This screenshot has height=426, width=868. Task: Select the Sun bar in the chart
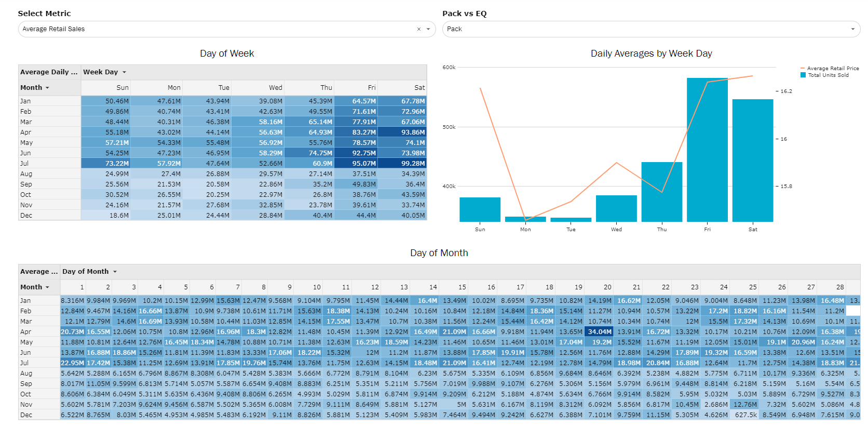[480, 209]
